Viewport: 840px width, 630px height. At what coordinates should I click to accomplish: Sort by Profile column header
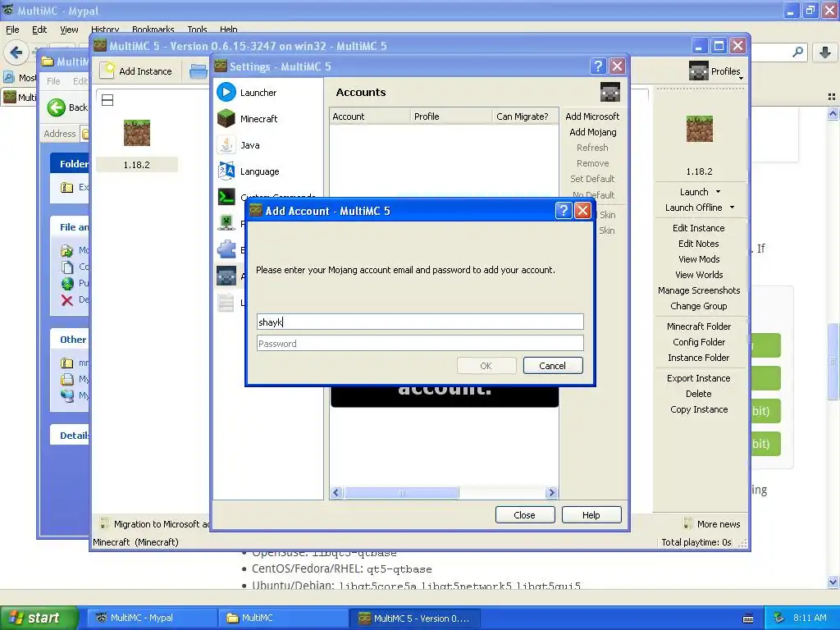(451, 116)
